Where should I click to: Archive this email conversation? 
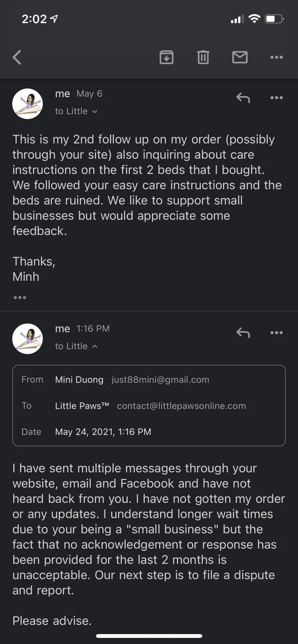(x=167, y=57)
